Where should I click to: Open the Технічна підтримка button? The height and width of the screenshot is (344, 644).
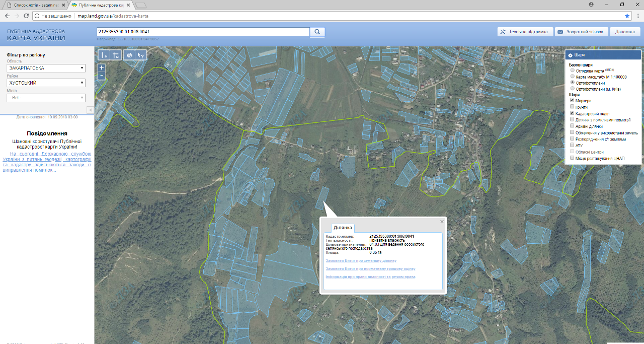525,32
